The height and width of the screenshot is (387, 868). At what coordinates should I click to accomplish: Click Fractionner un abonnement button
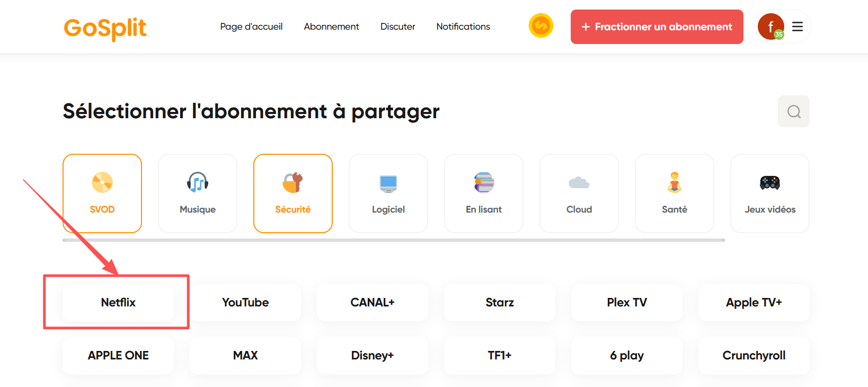pos(657,27)
